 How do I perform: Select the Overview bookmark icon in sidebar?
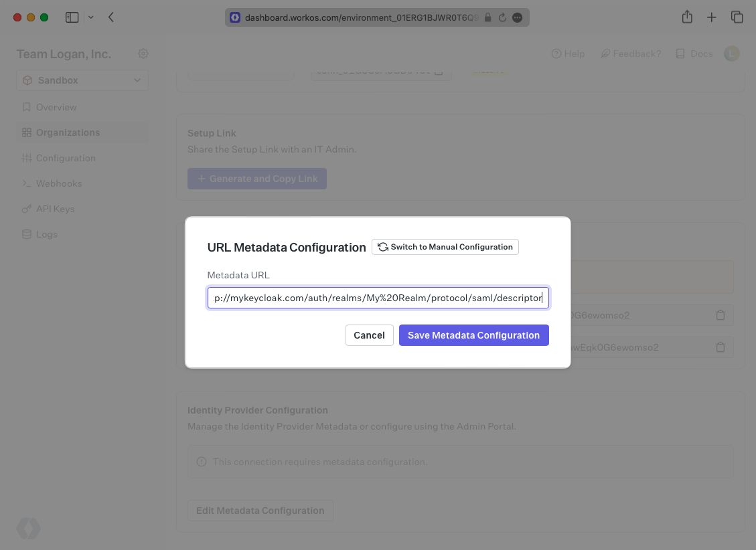[27, 107]
